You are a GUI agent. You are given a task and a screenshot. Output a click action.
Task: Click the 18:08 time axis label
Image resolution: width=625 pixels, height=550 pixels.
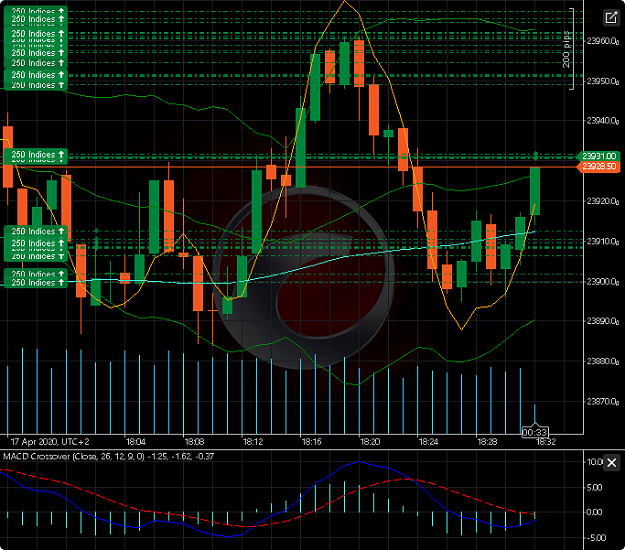194,442
